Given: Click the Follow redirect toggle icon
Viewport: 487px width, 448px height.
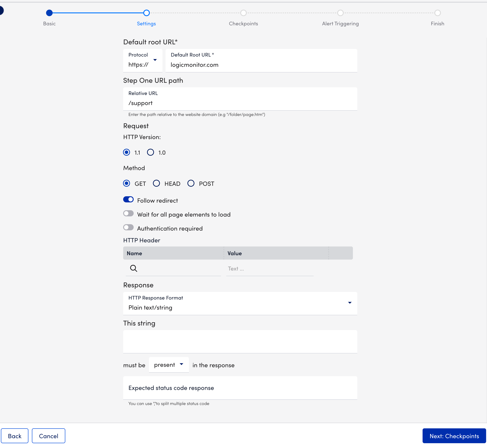Looking at the screenshot, I should (x=129, y=200).
